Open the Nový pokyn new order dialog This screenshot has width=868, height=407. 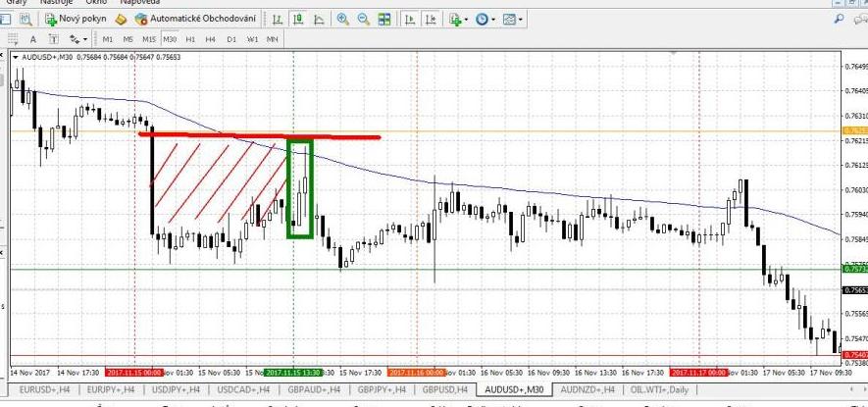pyautogui.click(x=76, y=19)
